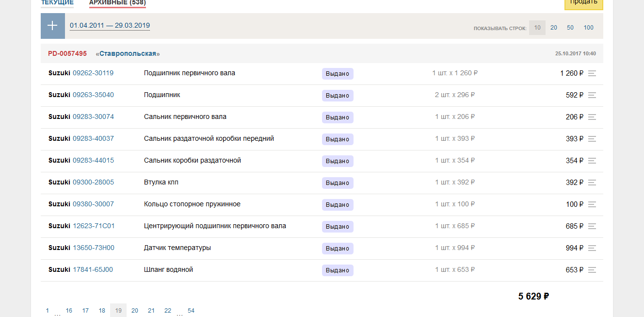644x317 pixels.
Task: Open the Ставропольская link
Action: (x=128, y=53)
